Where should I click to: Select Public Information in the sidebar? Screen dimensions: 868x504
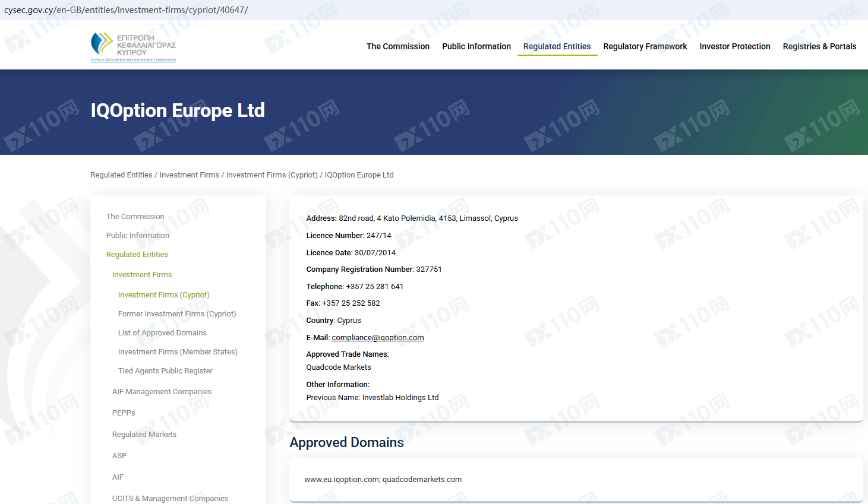(137, 236)
